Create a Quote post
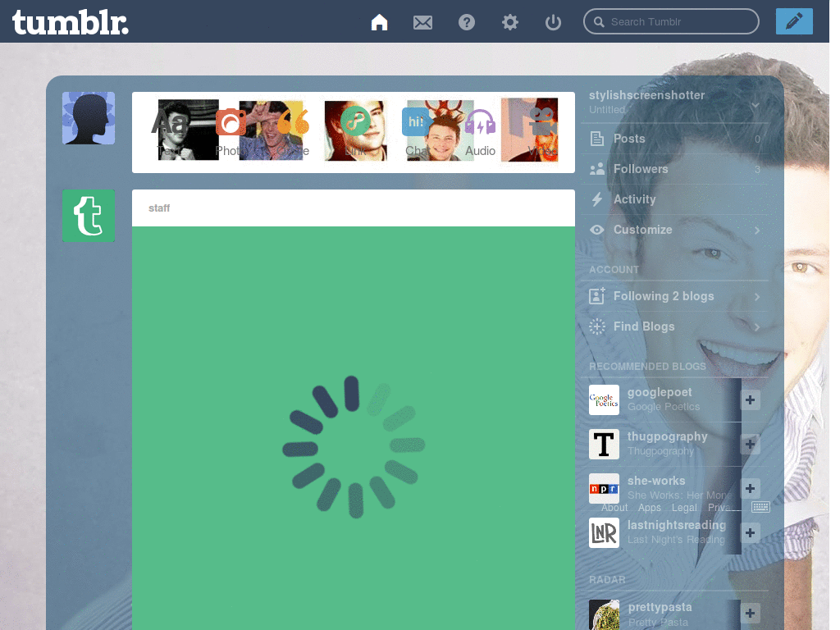The width and height of the screenshot is (840, 630). tap(294, 130)
